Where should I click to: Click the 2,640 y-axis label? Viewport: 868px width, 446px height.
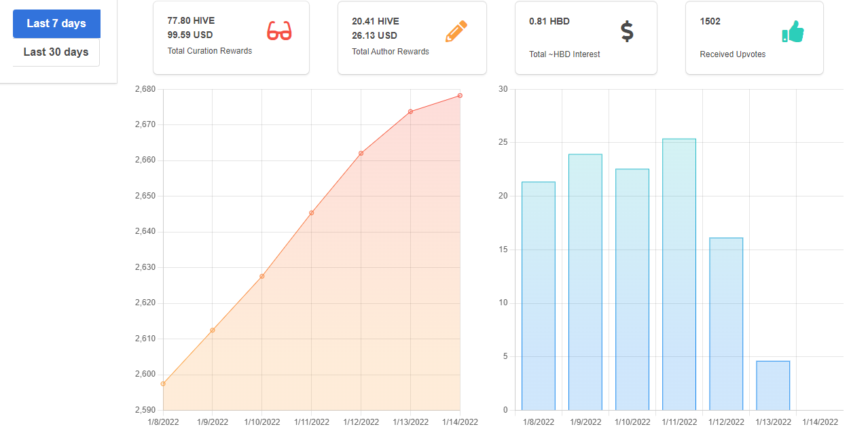coord(145,232)
